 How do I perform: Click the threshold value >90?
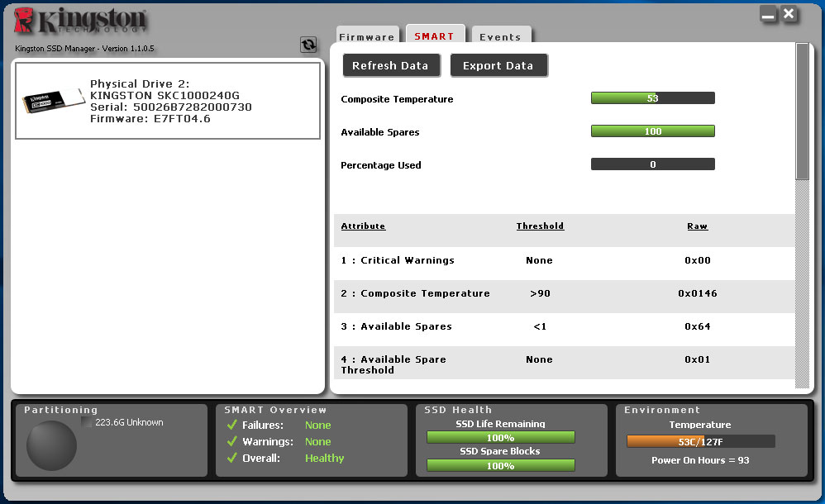[540, 293]
